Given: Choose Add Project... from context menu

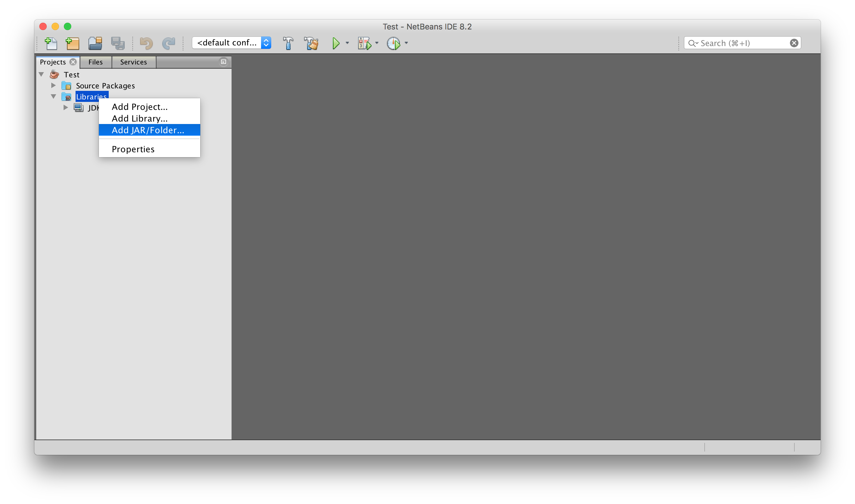Looking at the screenshot, I should 150,107.
